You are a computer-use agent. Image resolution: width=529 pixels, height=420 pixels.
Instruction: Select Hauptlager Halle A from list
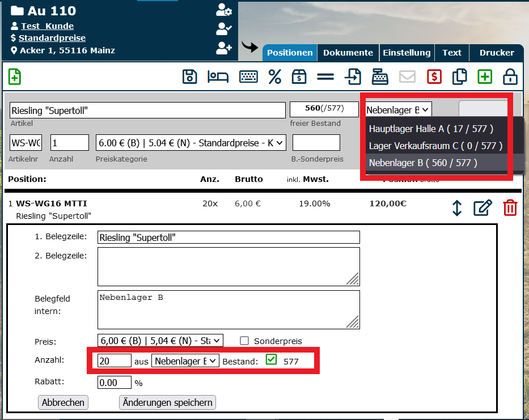click(431, 129)
